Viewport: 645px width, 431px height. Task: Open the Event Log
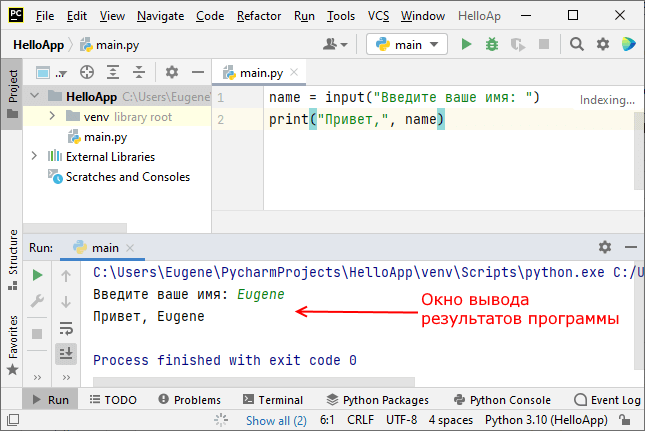coord(608,400)
